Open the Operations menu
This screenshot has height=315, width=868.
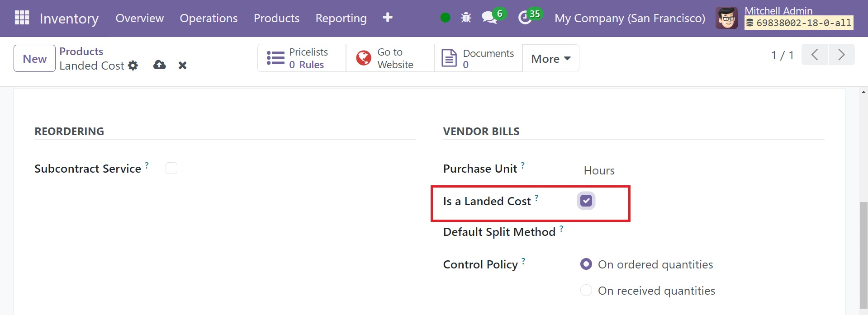coord(209,18)
